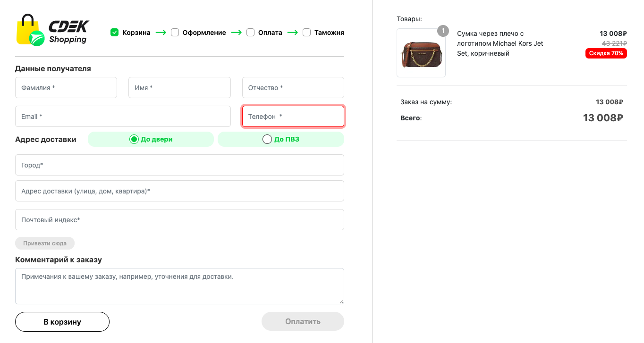Click the arrow between Оплата and Таможня
The width and height of the screenshot is (644, 343).
(293, 33)
